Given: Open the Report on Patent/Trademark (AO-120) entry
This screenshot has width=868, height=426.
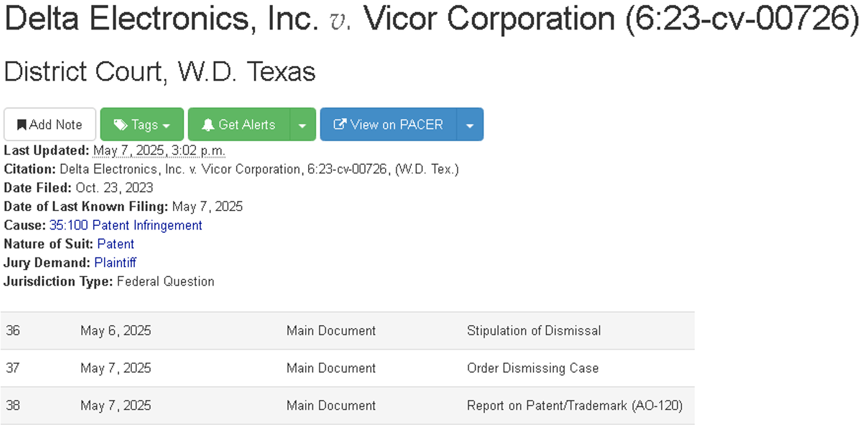Looking at the screenshot, I should [x=575, y=406].
